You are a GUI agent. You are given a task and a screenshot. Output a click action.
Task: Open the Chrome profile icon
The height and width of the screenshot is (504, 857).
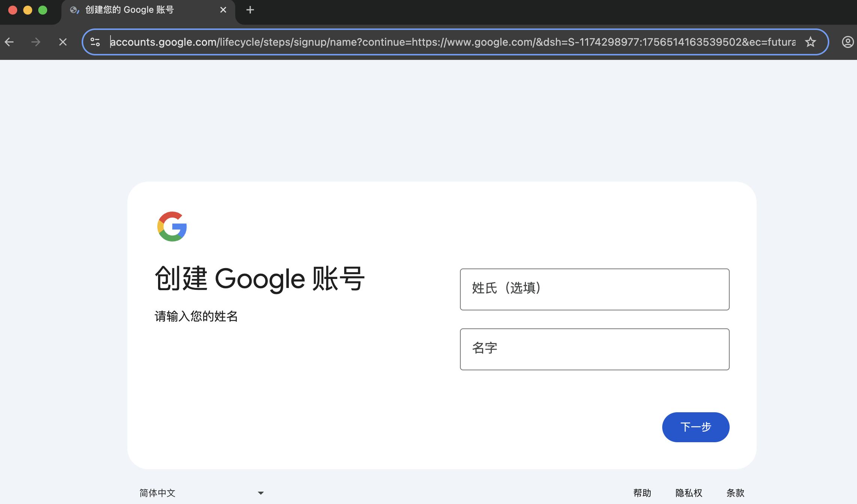[848, 42]
